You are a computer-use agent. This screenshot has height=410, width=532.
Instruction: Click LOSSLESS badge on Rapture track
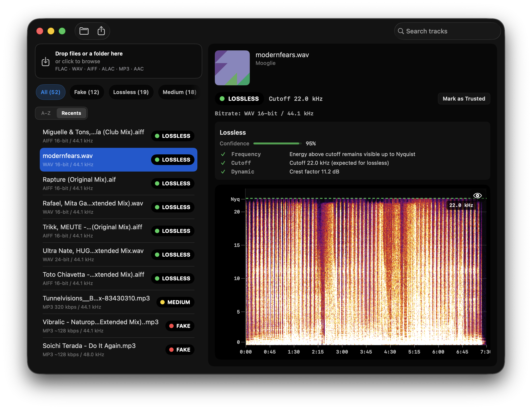click(172, 184)
